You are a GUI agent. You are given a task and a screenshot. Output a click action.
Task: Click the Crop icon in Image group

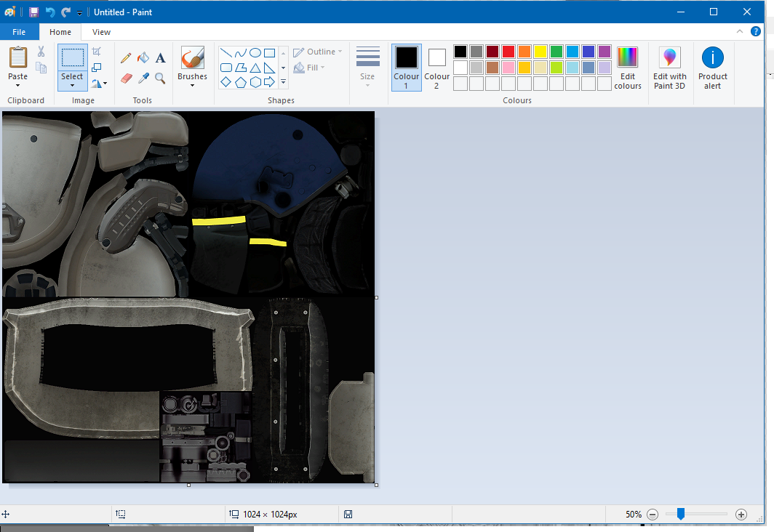[97, 52]
